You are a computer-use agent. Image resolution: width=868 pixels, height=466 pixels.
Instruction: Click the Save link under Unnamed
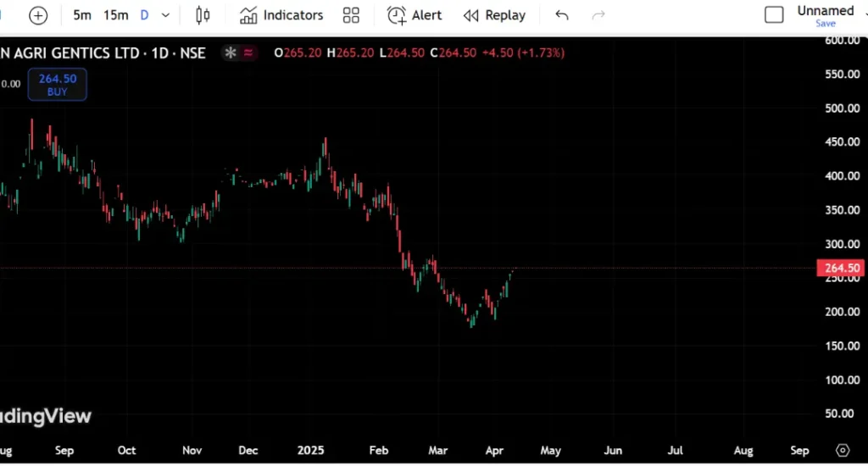point(826,23)
